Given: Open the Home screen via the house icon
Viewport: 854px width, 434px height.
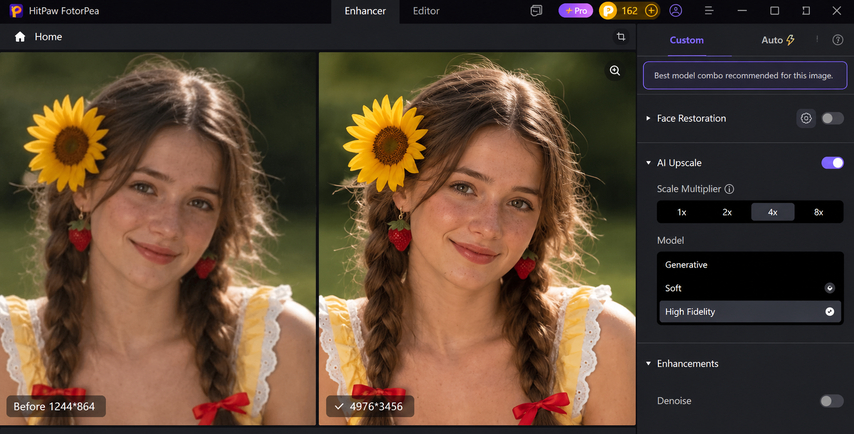Looking at the screenshot, I should coord(20,36).
